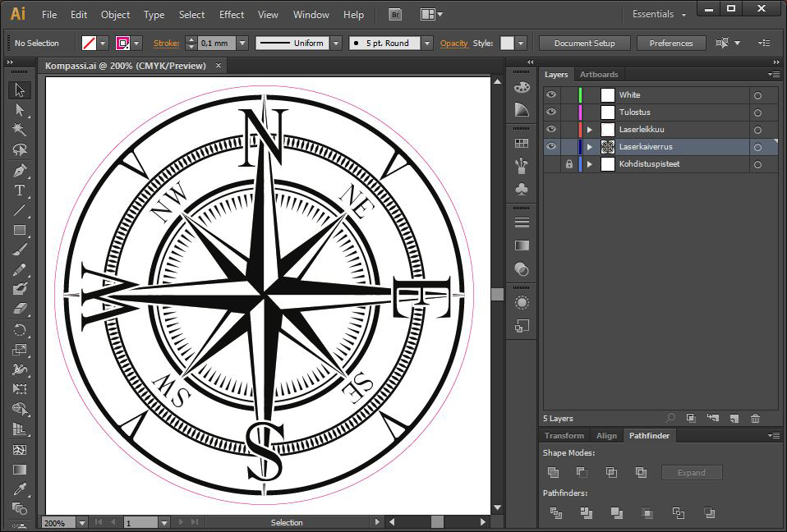Click the Document Setup button

585,44
